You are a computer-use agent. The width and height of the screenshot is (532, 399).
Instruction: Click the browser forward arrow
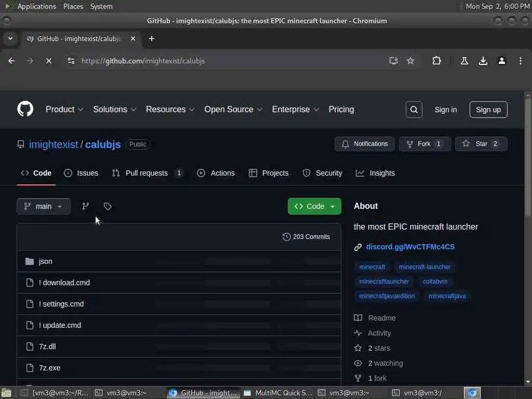pyautogui.click(x=30, y=61)
